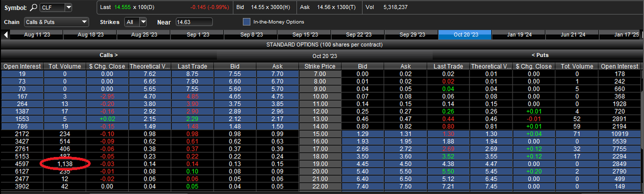Select the Oct 20 '23 expiration tab
Image resolution: width=644 pixels, height=194 pixels.
465,34
